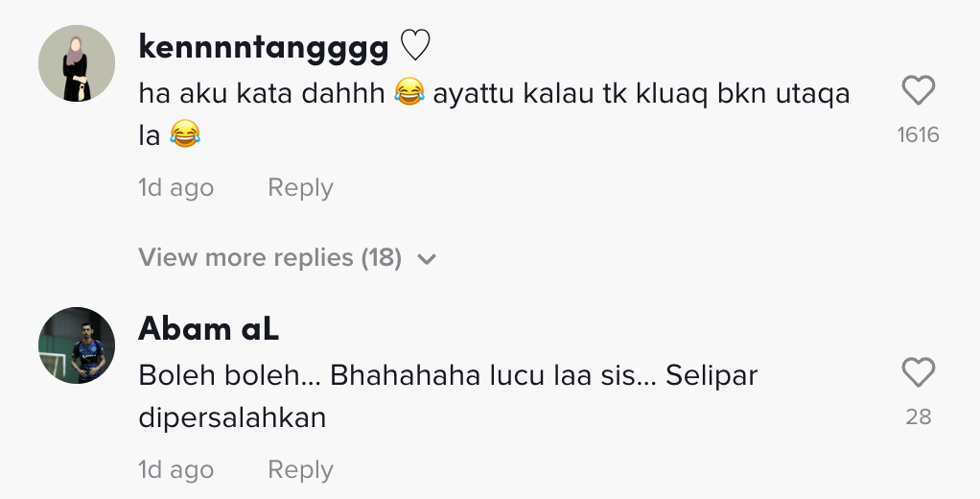The width and height of the screenshot is (980, 499).
Task: Click the 28 like count
Action: coord(918,416)
